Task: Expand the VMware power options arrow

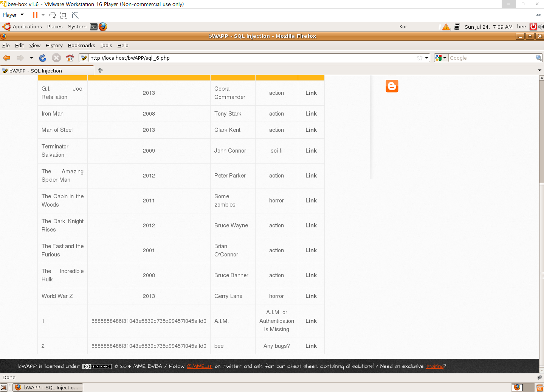Action: 43,15
